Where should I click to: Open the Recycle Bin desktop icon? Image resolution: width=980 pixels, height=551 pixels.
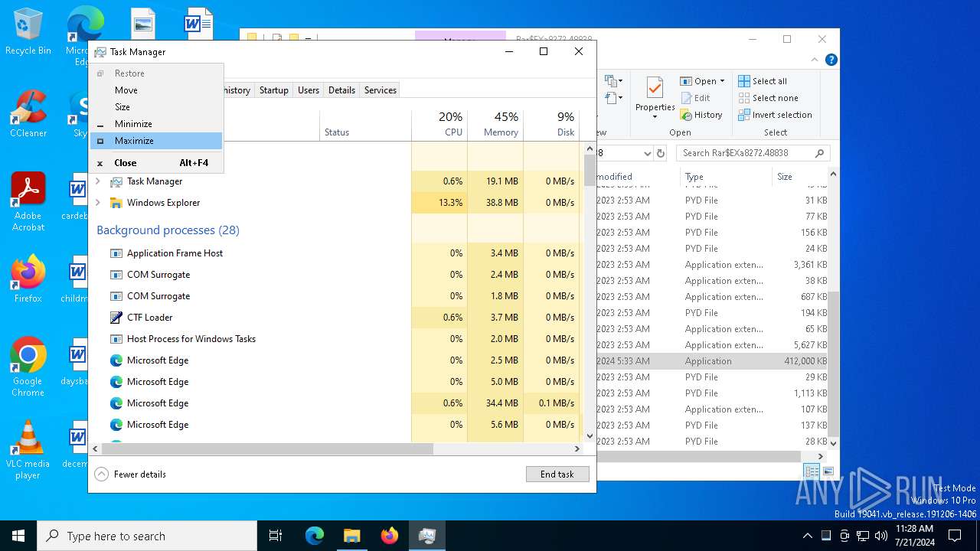pyautogui.click(x=28, y=32)
